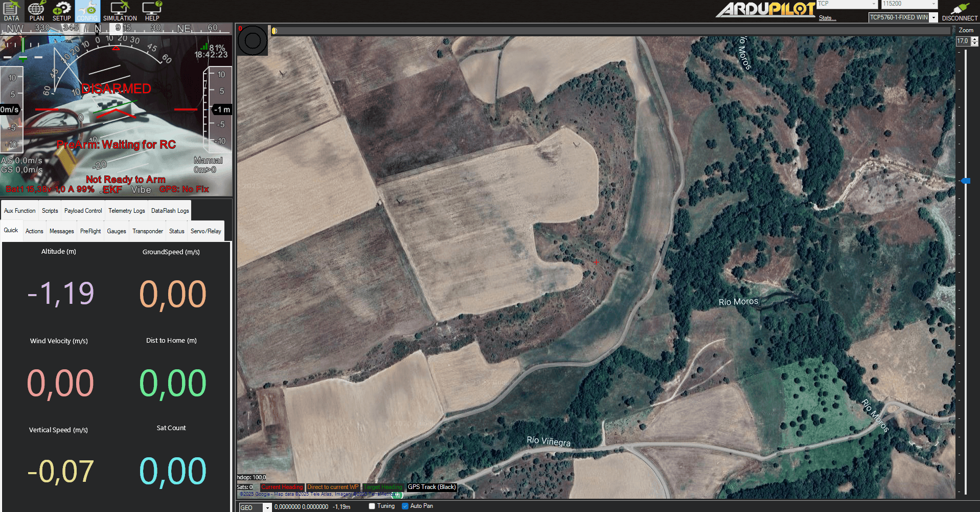Open the 115200 baud rate dropdown
The width and height of the screenshot is (980, 512).
[x=933, y=4]
